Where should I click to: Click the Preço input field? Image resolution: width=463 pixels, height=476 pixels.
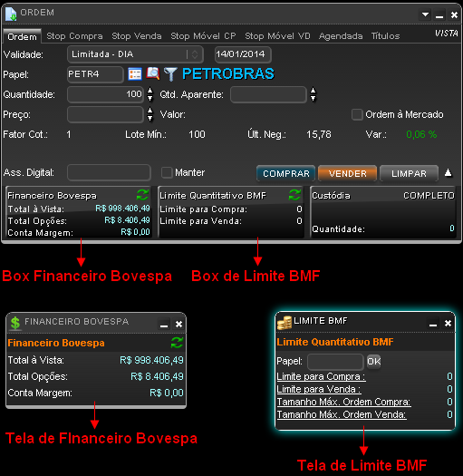coord(105,114)
